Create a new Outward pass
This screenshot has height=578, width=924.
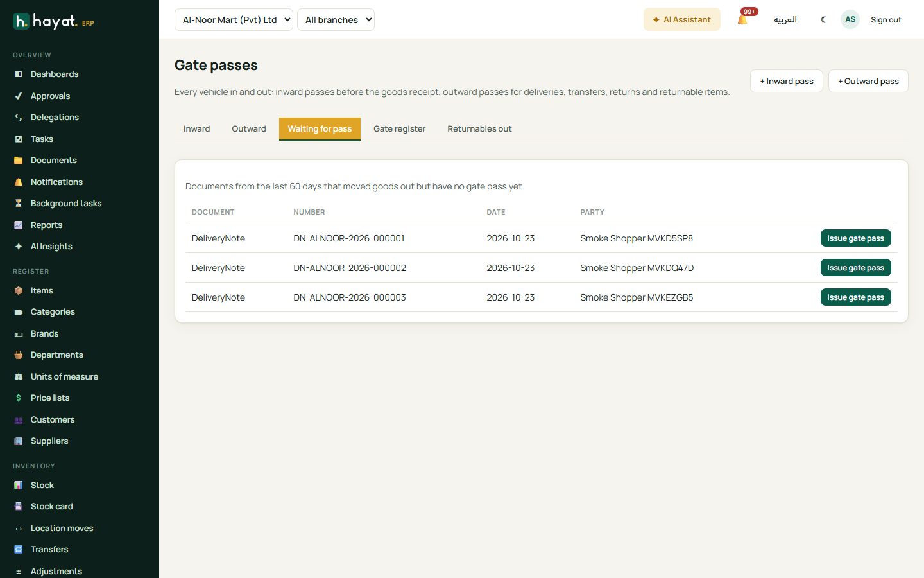[x=868, y=81]
